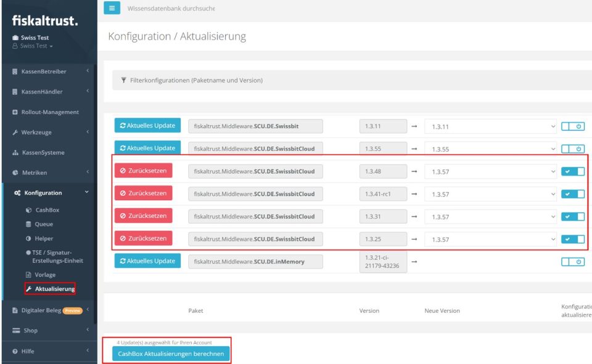Click the Metriken chart icon
The width and height of the screenshot is (592, 364).
15,172
